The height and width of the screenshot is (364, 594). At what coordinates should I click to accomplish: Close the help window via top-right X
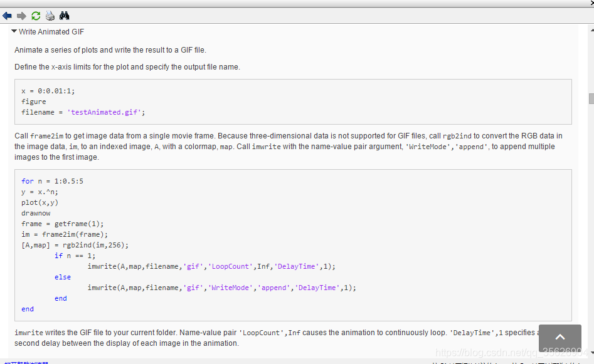(591, 3)
